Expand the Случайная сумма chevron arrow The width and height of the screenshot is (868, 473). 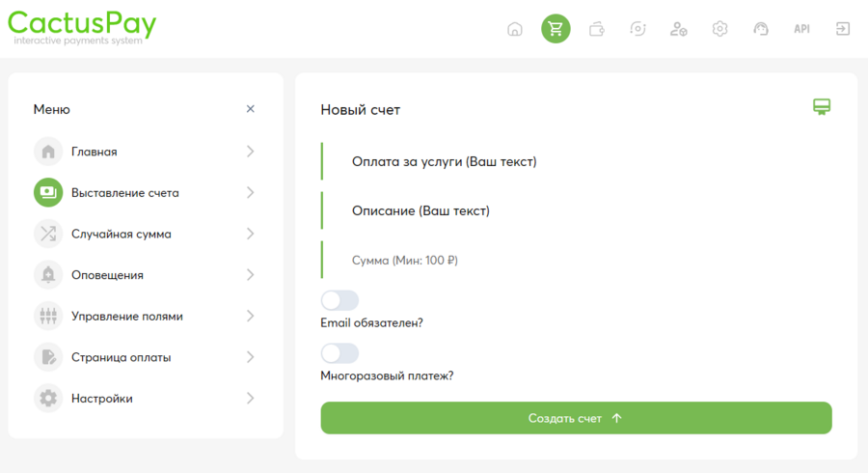pyautogui.click(x=250, y=234)
